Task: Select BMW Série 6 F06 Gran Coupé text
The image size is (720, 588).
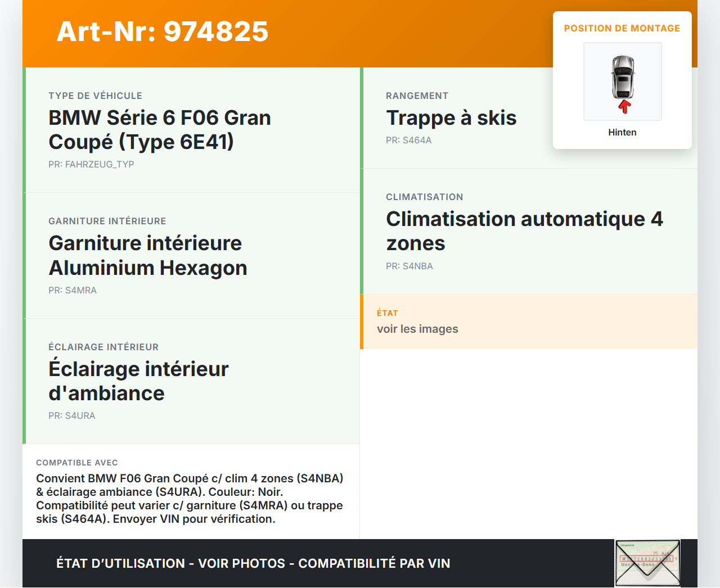Action: coord(160,130)
